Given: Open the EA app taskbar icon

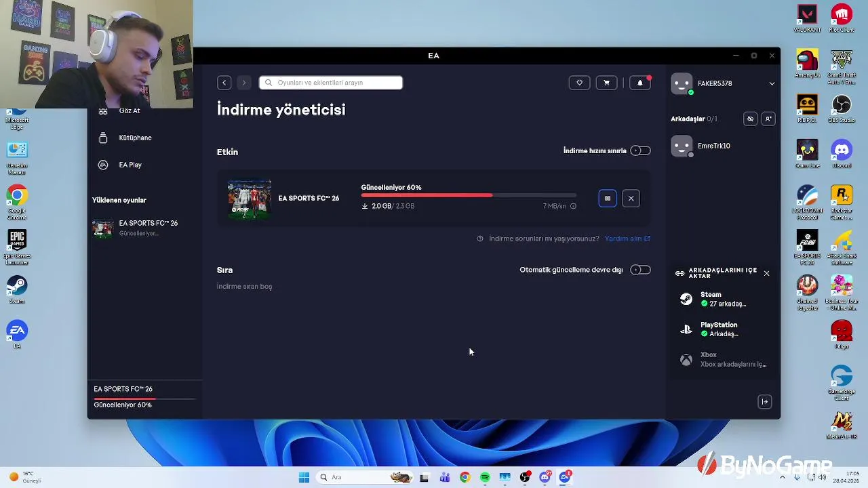Looking at the screenshot, I should coord(565,477).
